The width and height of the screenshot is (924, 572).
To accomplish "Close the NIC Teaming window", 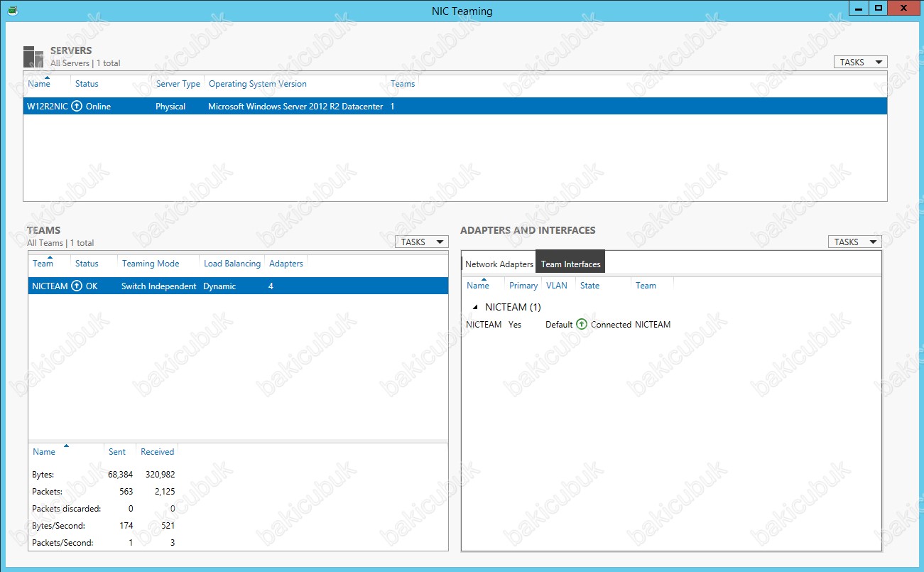I will click(x=903, y=8).
